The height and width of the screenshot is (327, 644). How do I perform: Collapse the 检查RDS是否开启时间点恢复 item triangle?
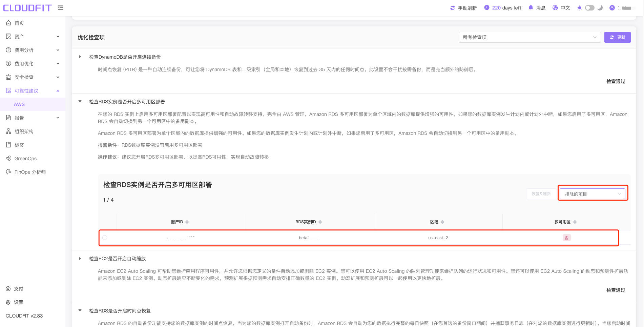(80, 310)
